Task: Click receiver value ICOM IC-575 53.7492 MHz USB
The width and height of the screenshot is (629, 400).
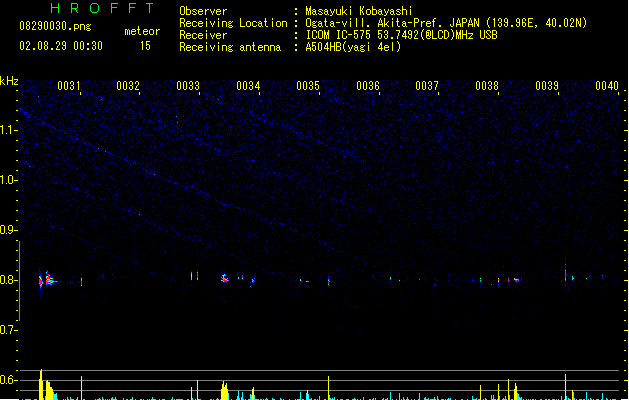Action: tap(402, 35)
